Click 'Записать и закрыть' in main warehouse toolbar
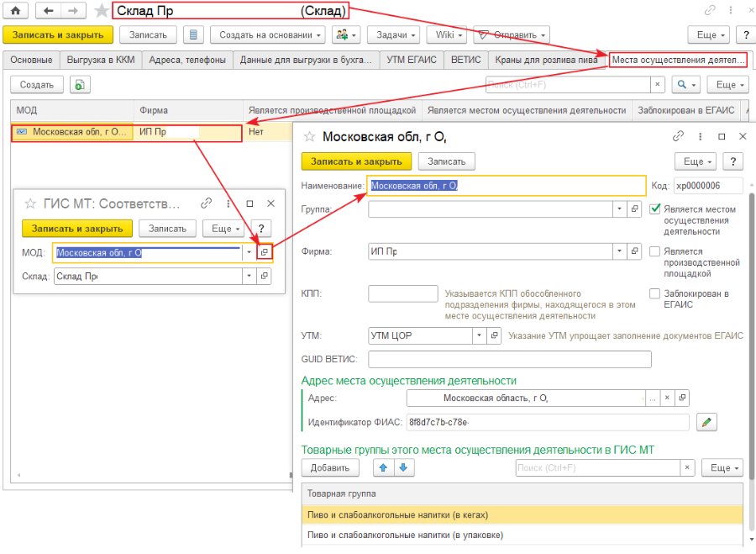 click(x=58, y=34)
